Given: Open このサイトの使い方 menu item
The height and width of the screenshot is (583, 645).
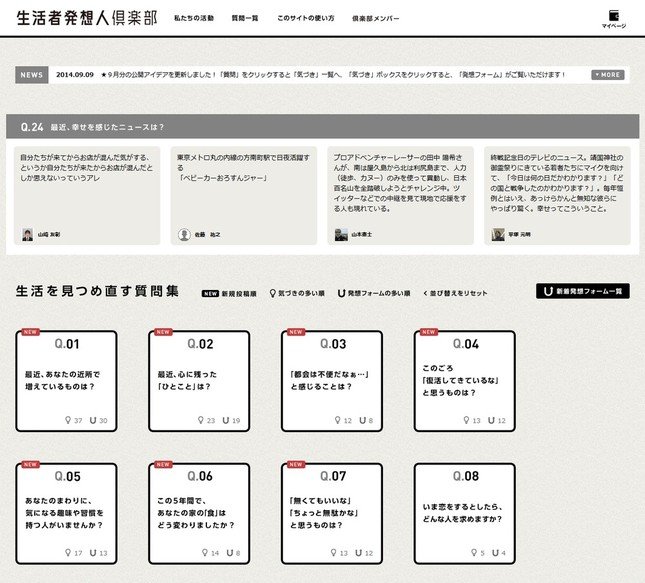Looking at the screenshot, I should tap(306, 18).
